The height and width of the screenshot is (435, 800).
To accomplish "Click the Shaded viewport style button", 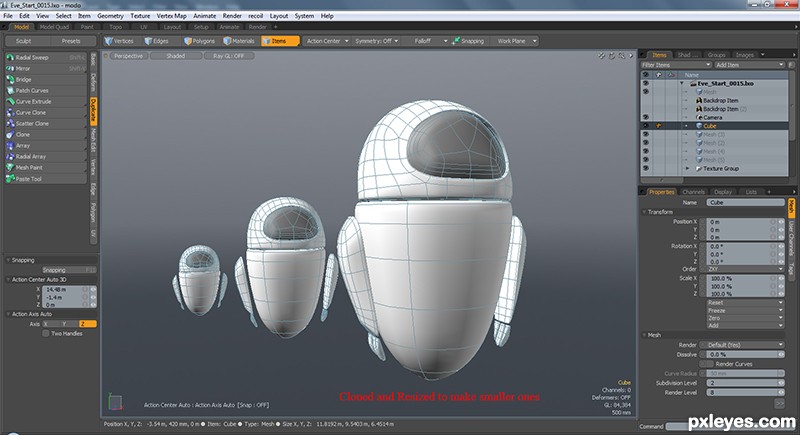I will (176, 56).
